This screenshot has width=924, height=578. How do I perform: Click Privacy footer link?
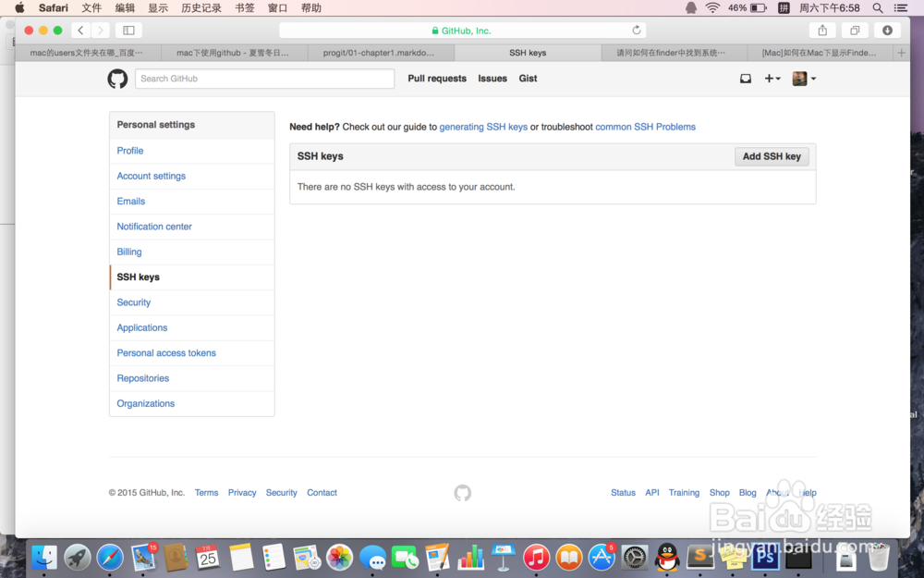(x=242, y=493)
